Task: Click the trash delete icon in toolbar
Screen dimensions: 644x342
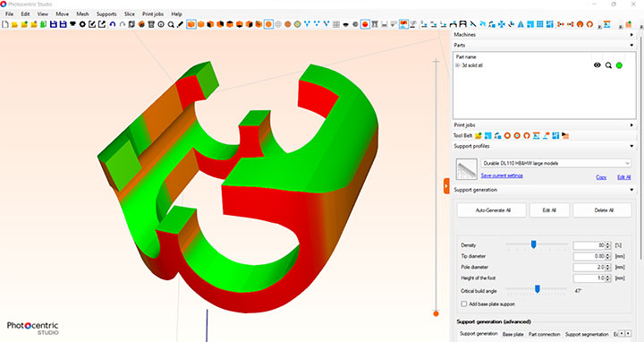Action: point(151,25)
